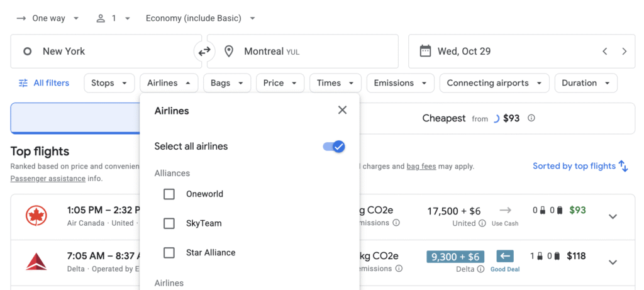This screenshot has height=290, width=644.
Task: Check the SkyTeam alliance checkbox
Action: pyautogui.click(x=169, y=223)
